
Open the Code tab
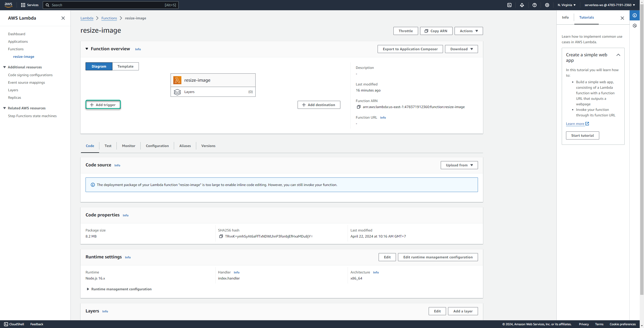tap(90, 146)
